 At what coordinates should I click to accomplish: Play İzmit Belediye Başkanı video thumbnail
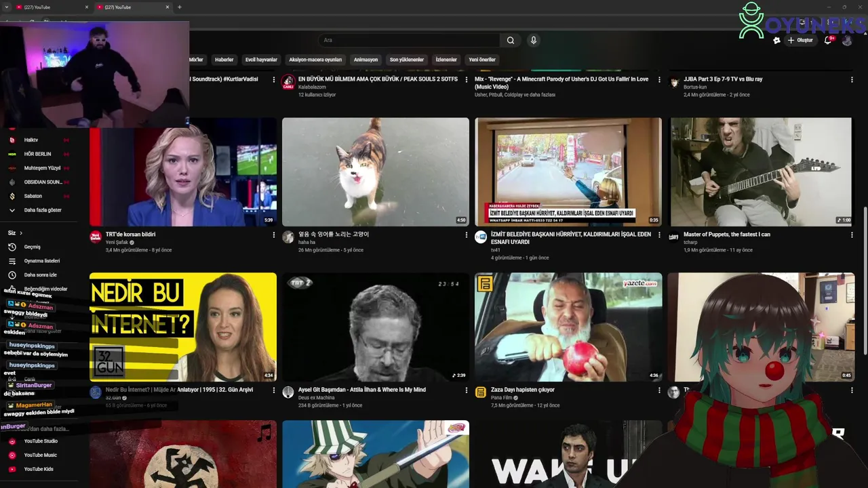[x=568, y=172]
